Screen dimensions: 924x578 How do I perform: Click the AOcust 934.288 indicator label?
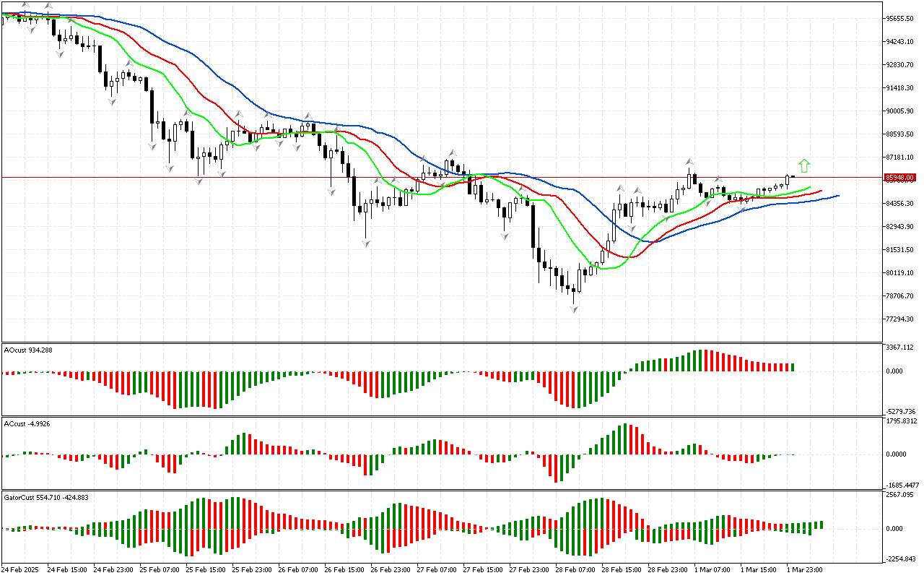(28, 350)
